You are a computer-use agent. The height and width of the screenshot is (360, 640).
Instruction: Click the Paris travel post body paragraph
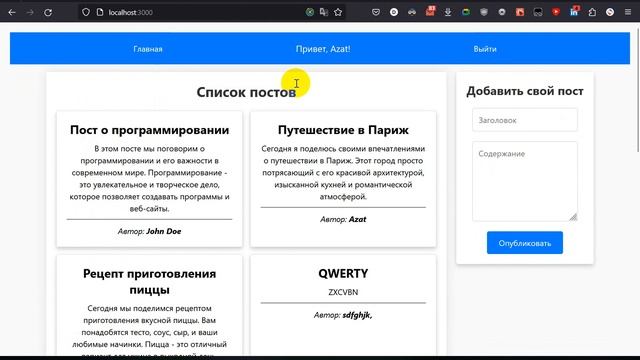[x=343, y=173]
